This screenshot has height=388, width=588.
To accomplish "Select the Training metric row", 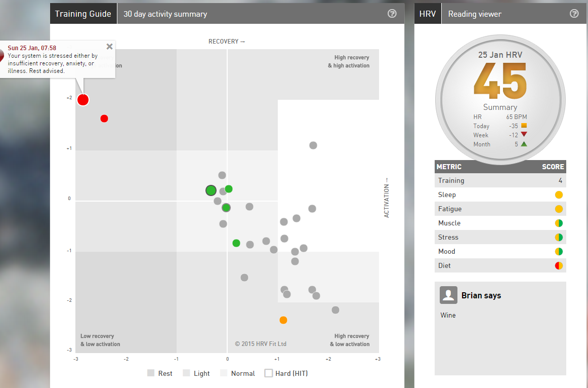I will [500, 180].
